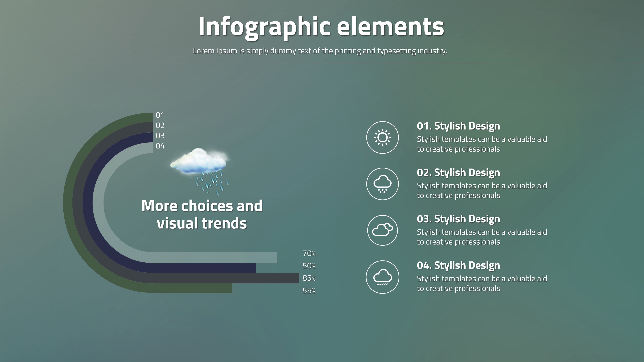Select 'More choices and visual trends' text

(202, 214)
